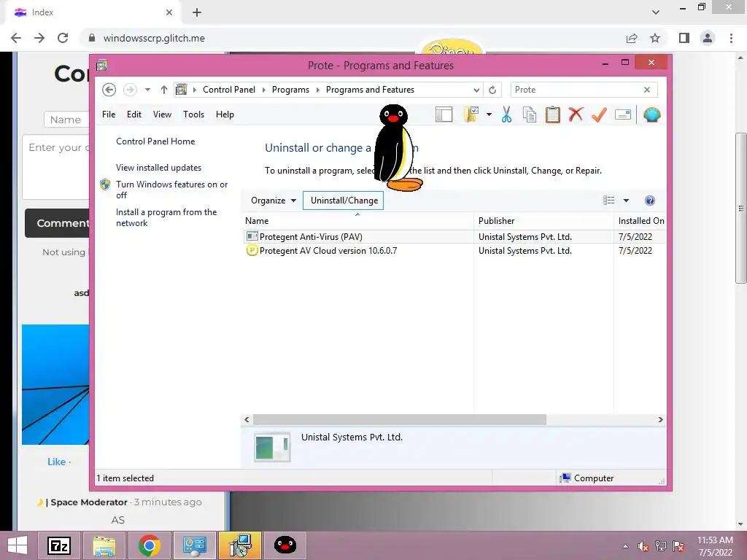
Task: Select Protegent Anti-Virus (PAV) row
Action: coord(454,237)
